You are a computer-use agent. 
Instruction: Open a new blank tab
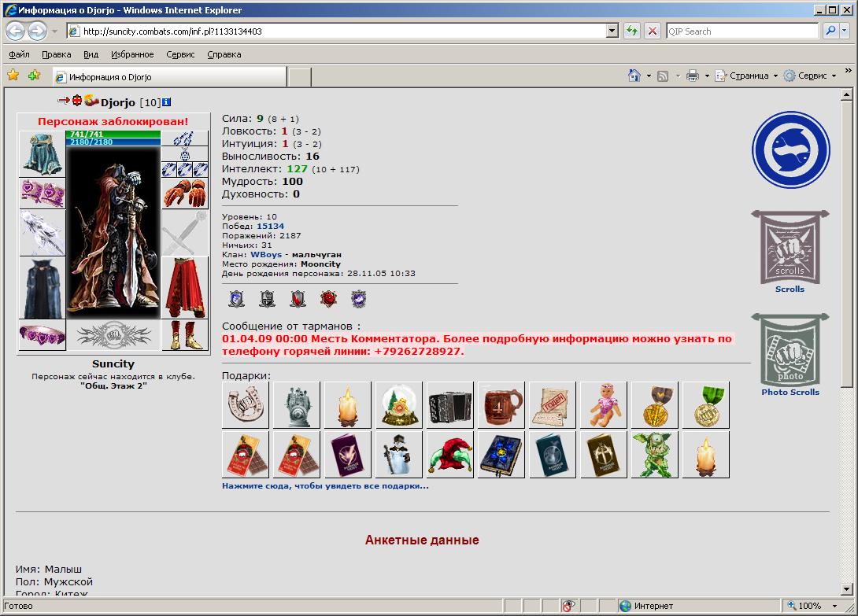tap(300, 77)
